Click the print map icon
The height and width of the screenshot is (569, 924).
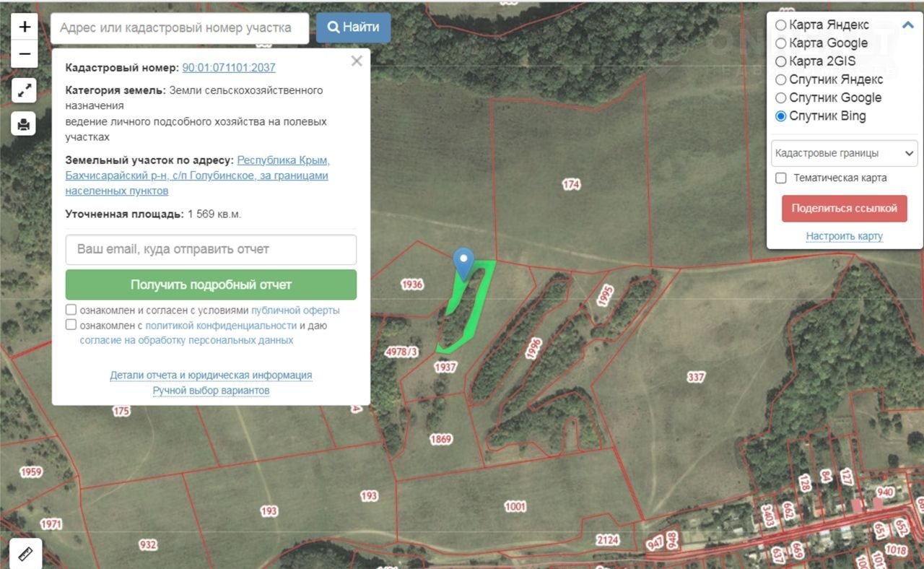(x=24, y=124)
